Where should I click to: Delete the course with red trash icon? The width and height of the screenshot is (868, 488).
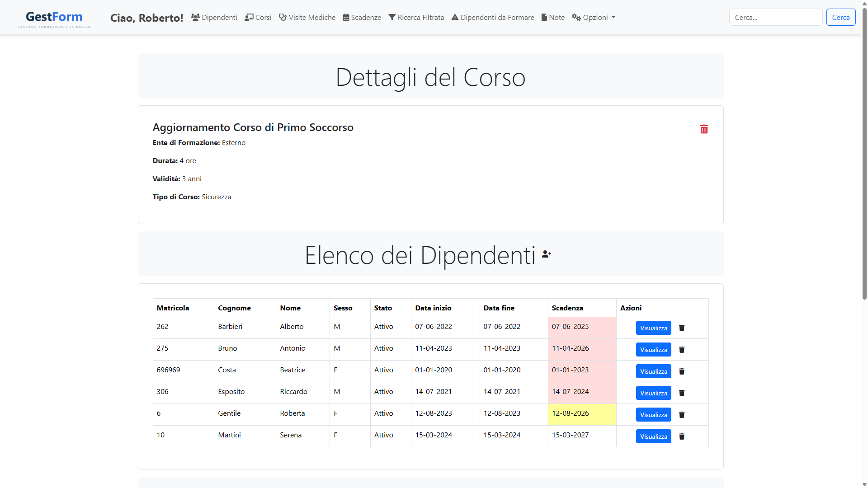click(704, 129)
